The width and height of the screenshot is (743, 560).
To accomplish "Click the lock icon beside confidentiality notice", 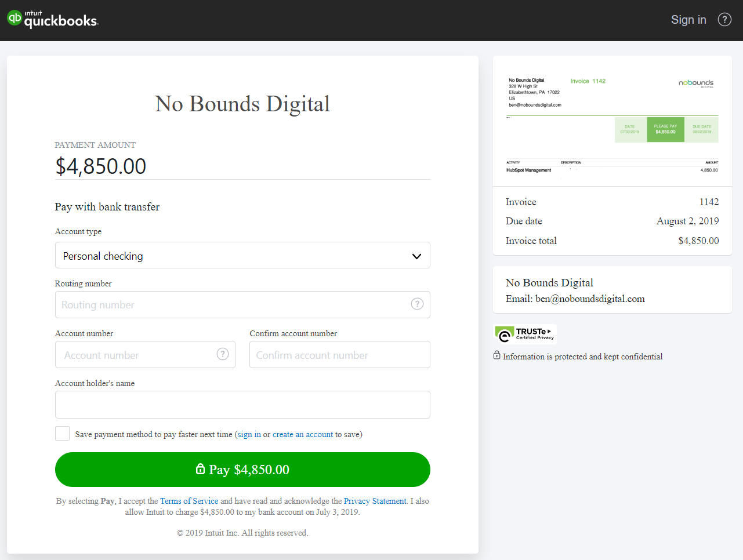I will tap(497, 355).
